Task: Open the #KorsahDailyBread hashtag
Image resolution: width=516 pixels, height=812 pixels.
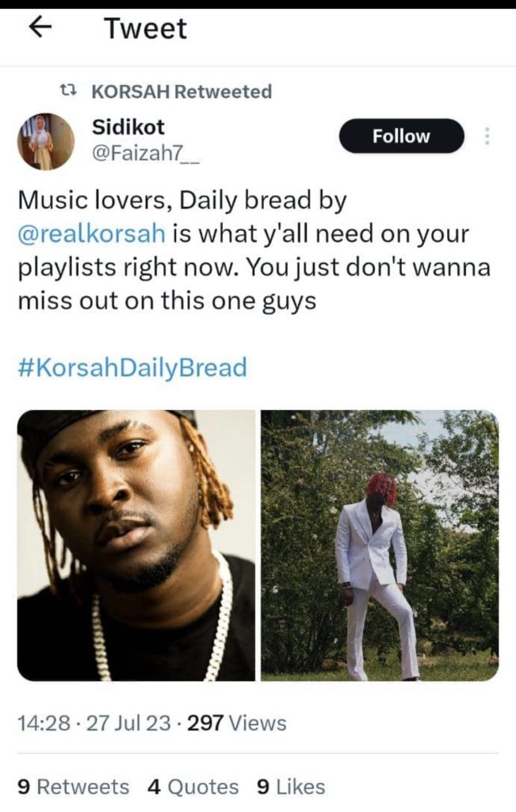Action: 132,368
